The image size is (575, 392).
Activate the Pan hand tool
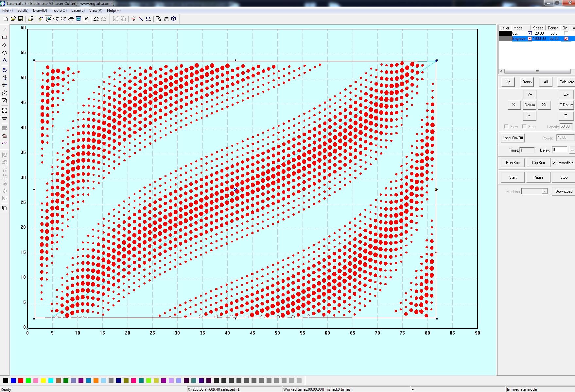pyautogui.click(x=71, y=19)
